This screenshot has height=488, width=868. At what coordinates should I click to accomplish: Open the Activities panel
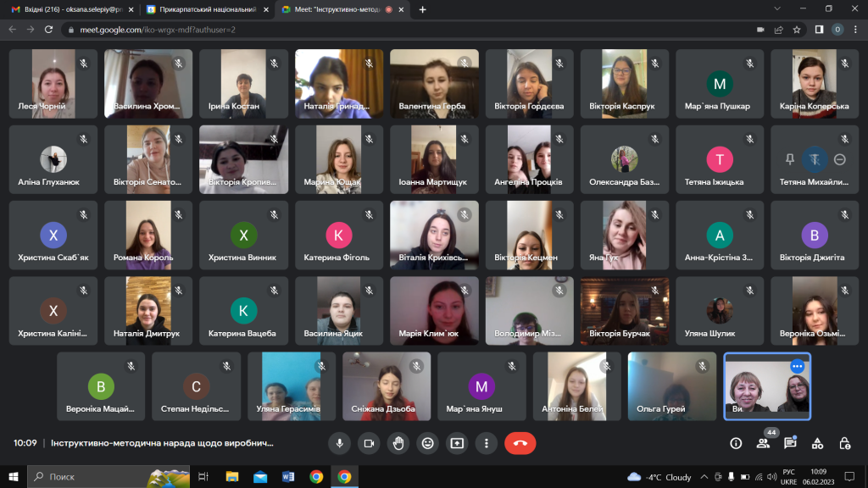coord(817,443)
